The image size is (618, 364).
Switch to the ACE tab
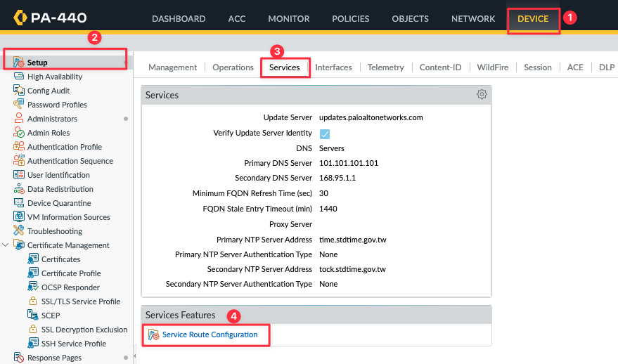575,67
